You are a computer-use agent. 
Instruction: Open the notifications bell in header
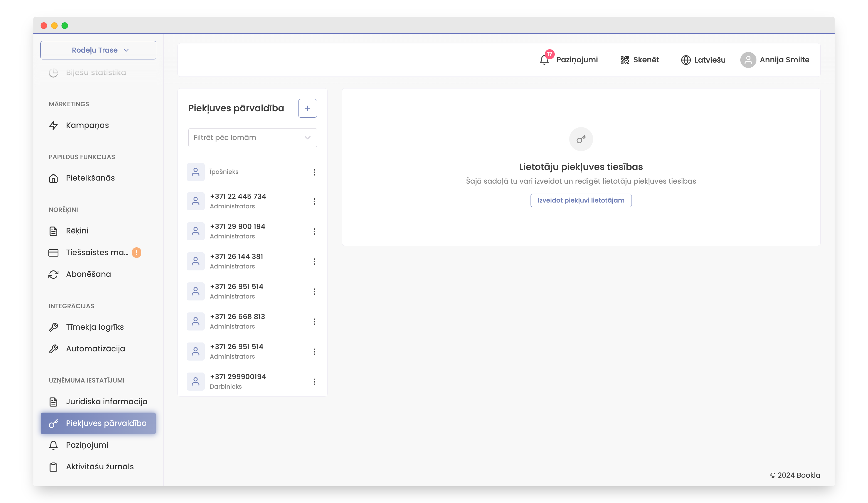pos(544,60)
